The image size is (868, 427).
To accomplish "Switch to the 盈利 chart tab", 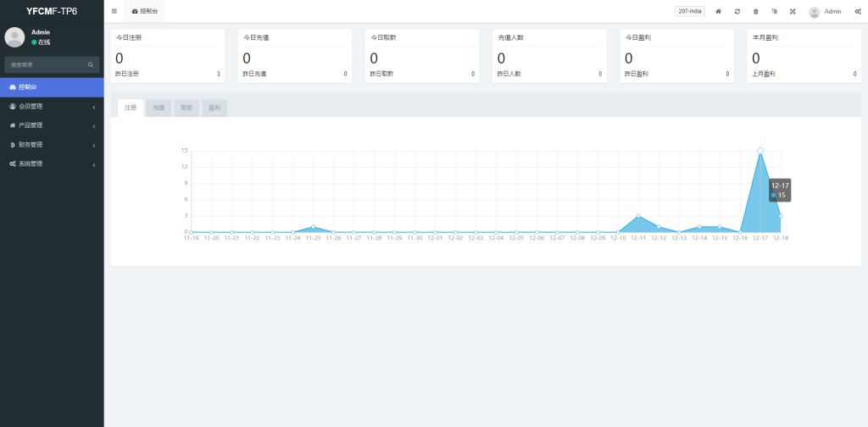I will coord(214,108).
